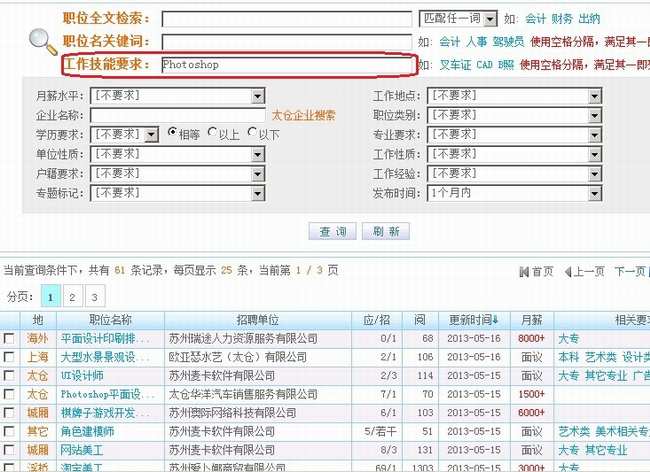Click the 工作技能要求 field containing Photoshop

pyautogui.click(x=286, y=65)
